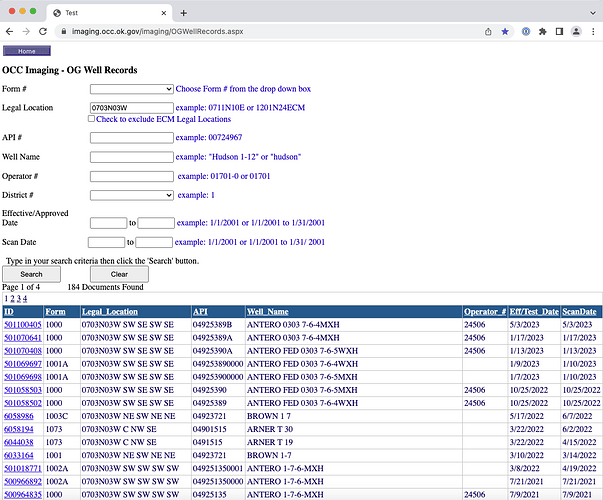Toggle the browser side panel
Screen dimensions: 603x500
coord(560,32)
